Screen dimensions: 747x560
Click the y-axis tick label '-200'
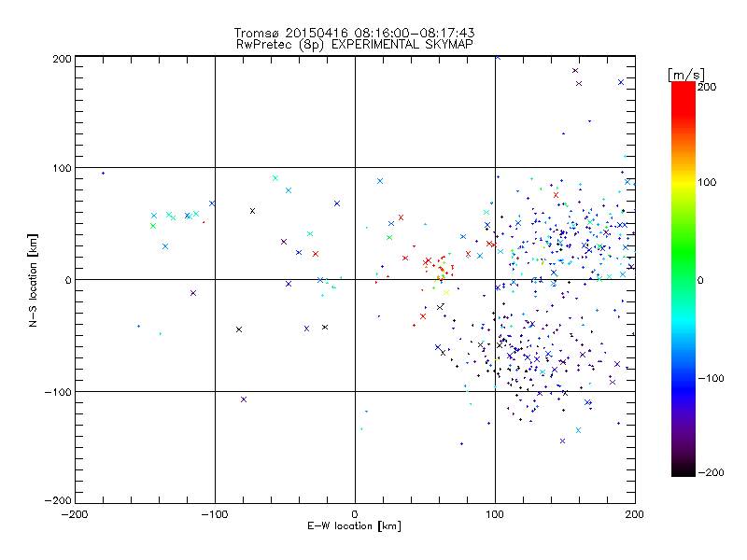tap(58, 500)
